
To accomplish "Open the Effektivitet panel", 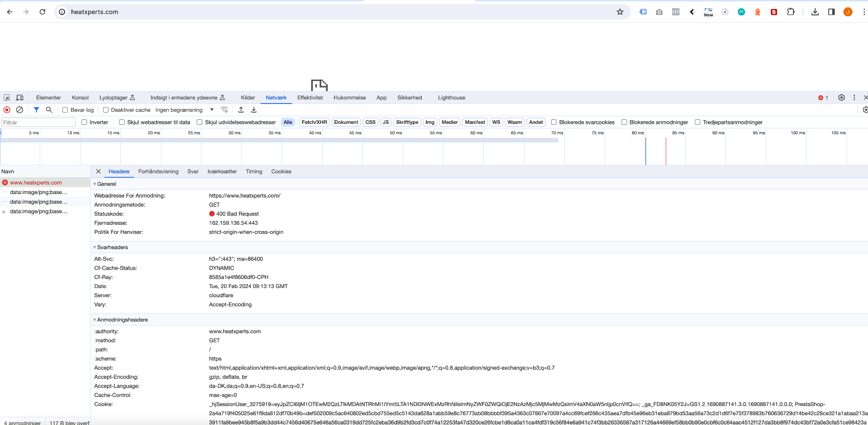I will click(310, 98).
